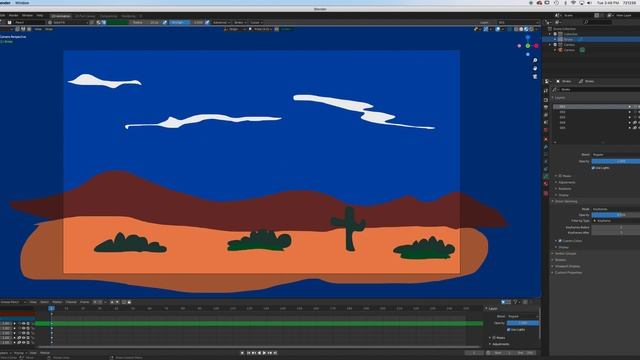Open the View Layer properties tab
640x360 pixels.
coord(546,115)
